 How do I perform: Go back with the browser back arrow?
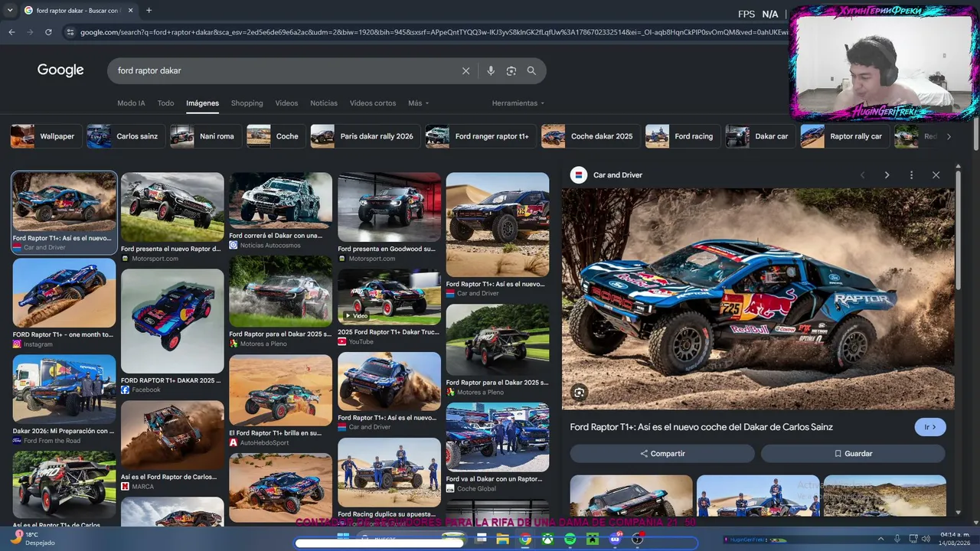pyautogui.click(x=11, y=32)
